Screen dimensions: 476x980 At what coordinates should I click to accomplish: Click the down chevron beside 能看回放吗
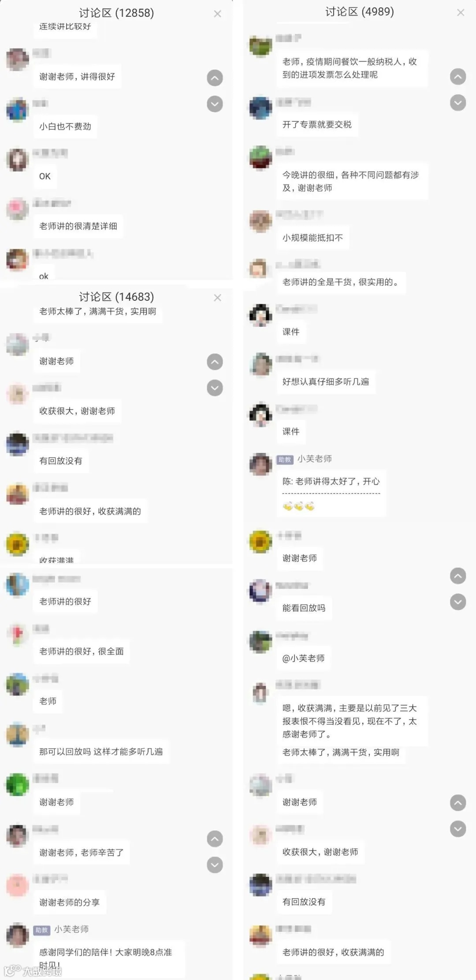(x=458, y=602)
